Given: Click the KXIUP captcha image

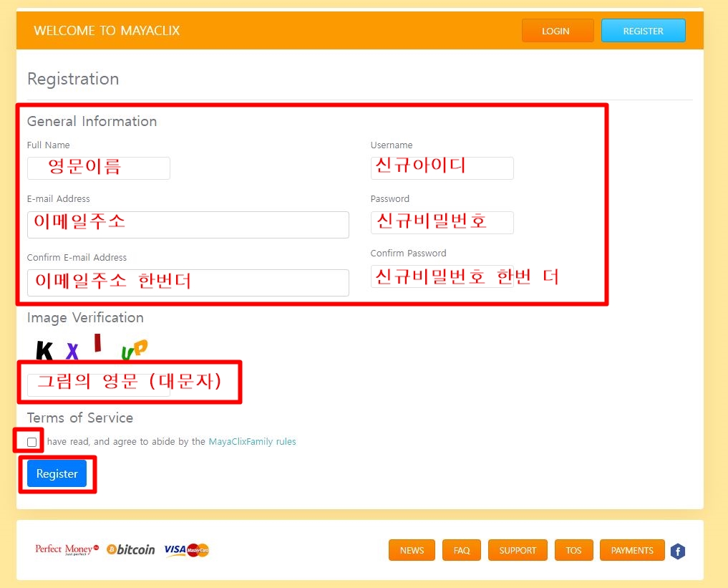Looking at the screenshot, I should [x=92, y=347].
